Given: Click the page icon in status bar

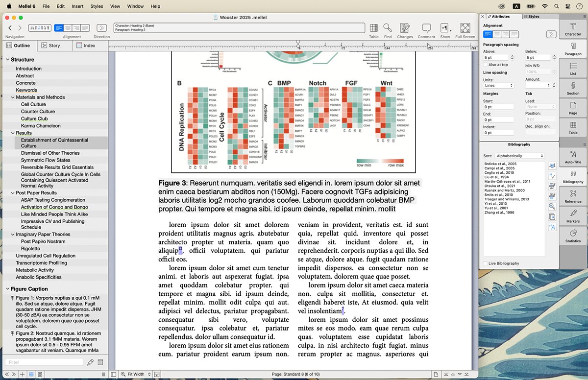Looking at the screenshot, I should (x=436, y=374).
